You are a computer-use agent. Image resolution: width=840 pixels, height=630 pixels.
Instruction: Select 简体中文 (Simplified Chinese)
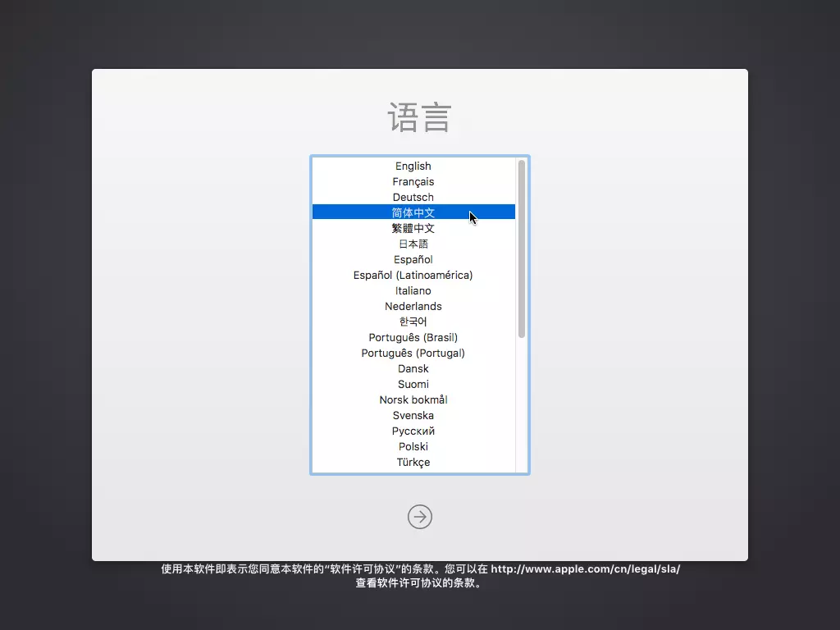tap(413, 212)
